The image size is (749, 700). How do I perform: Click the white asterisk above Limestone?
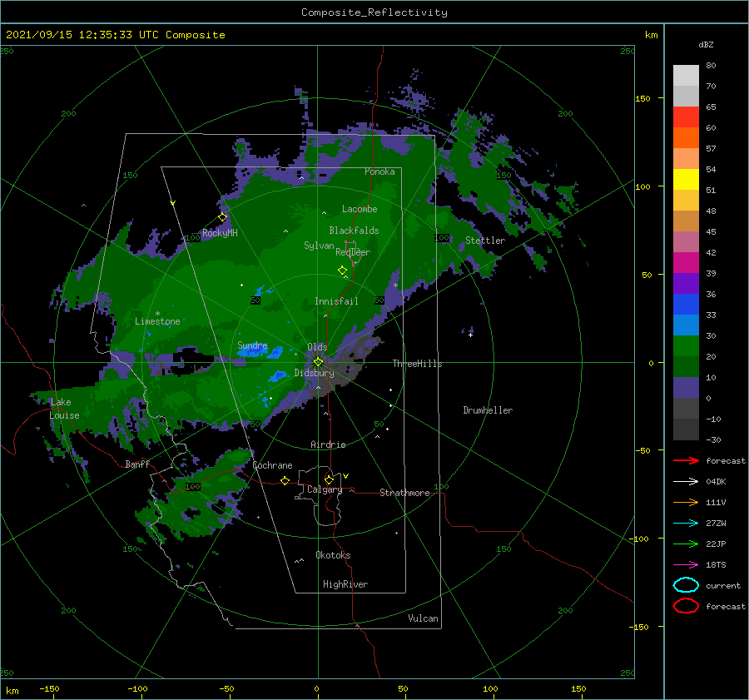(x=157, y=314)
